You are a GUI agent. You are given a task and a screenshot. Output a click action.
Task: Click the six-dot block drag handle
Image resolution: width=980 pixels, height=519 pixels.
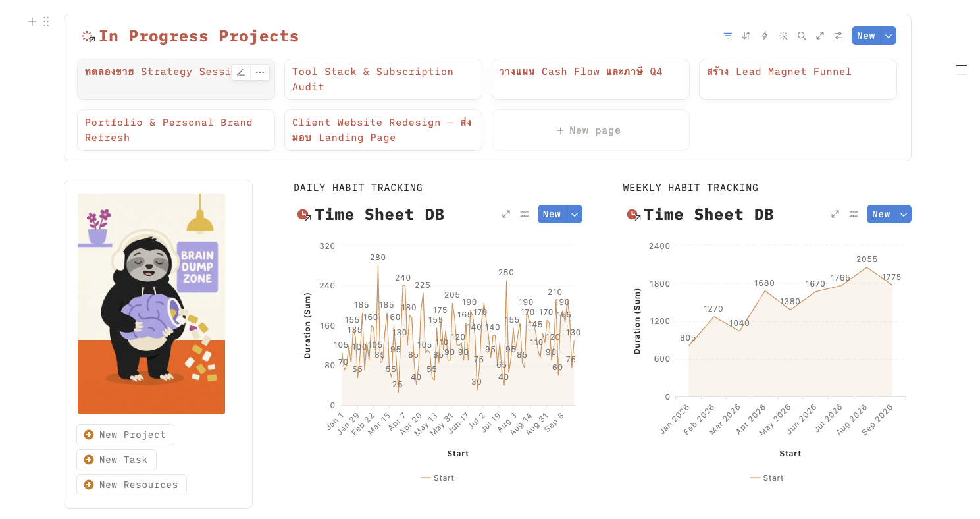pos(46,22)
